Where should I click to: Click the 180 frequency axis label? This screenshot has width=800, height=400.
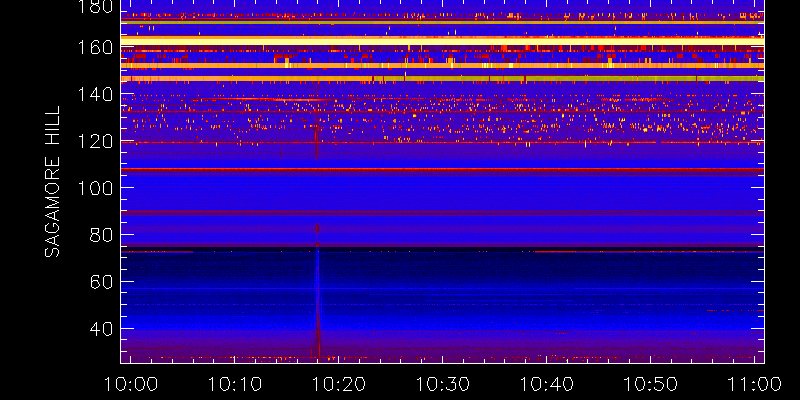click(96, 7)
